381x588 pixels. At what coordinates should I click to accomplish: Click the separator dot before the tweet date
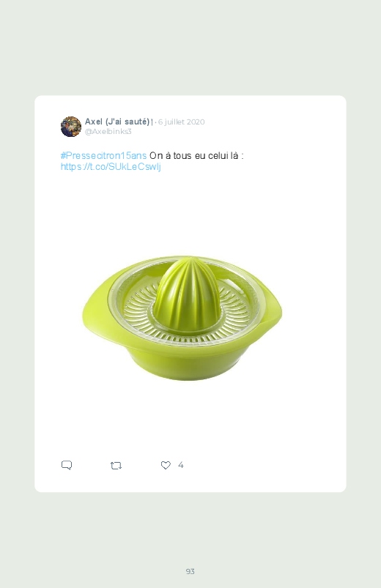tap(155, 122)
